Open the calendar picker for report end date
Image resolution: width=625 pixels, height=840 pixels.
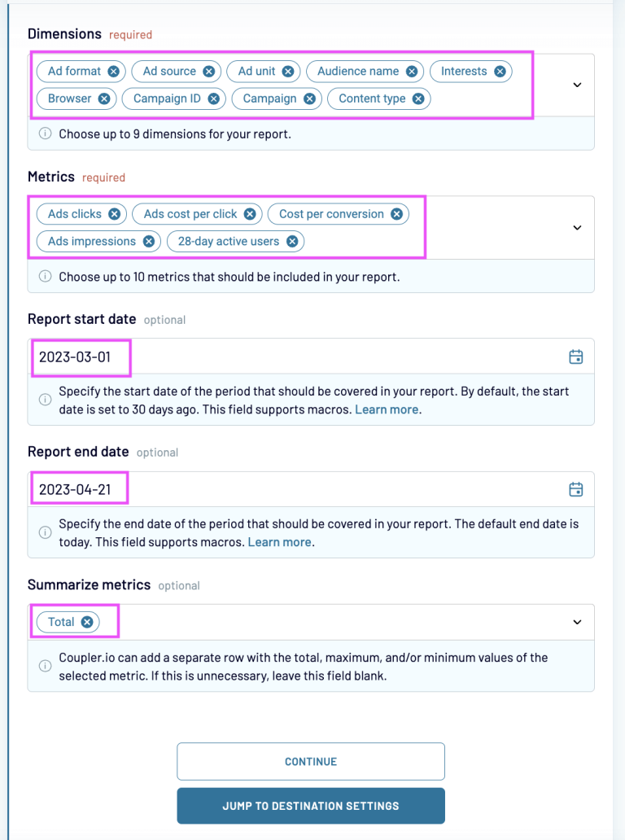[x=575, y=489]
